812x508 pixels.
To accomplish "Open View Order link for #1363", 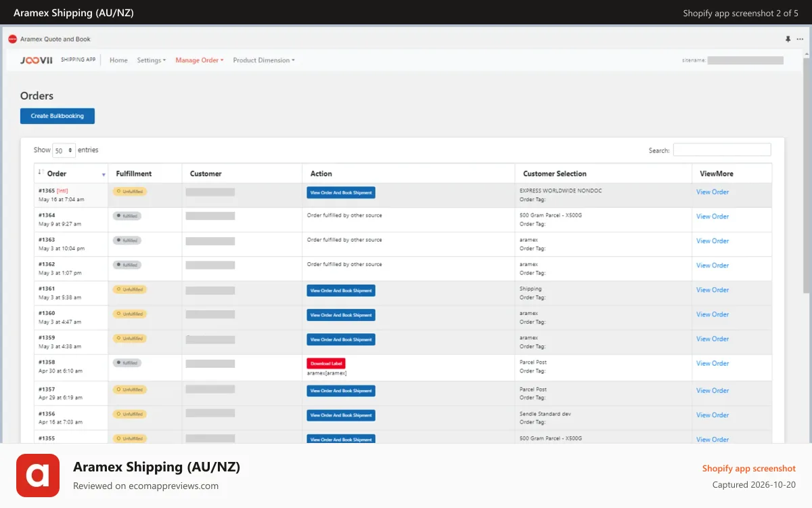I will [713, 240].
